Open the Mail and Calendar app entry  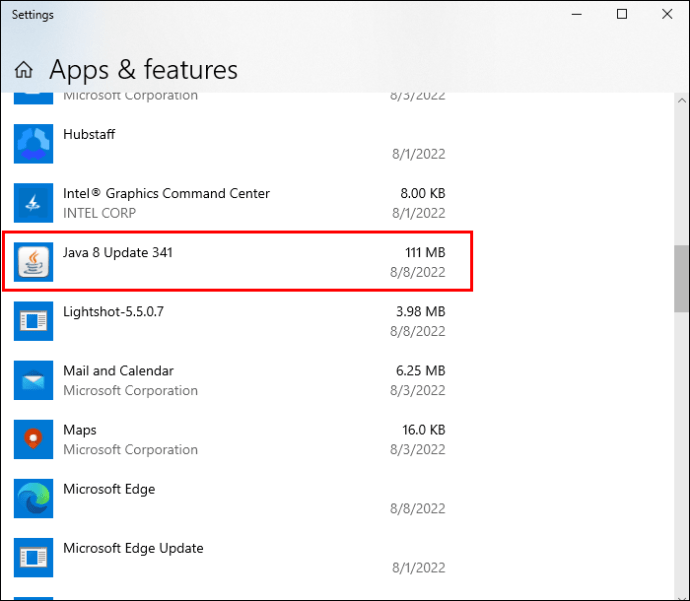click(118, 371)
